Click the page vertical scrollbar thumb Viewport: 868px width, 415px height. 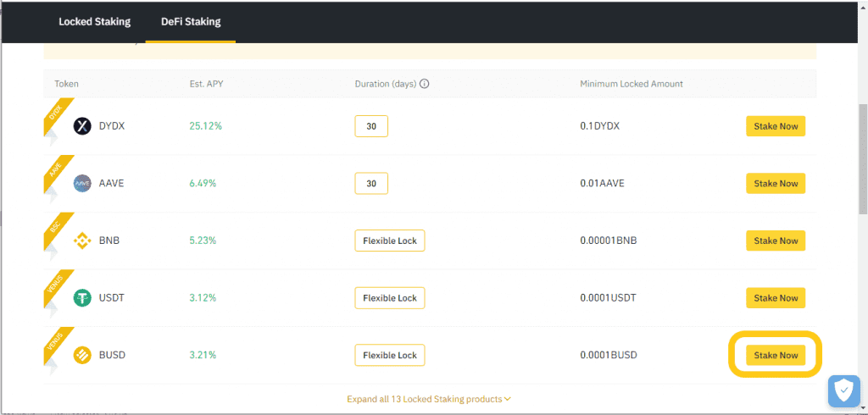click(x=862, y=159)
